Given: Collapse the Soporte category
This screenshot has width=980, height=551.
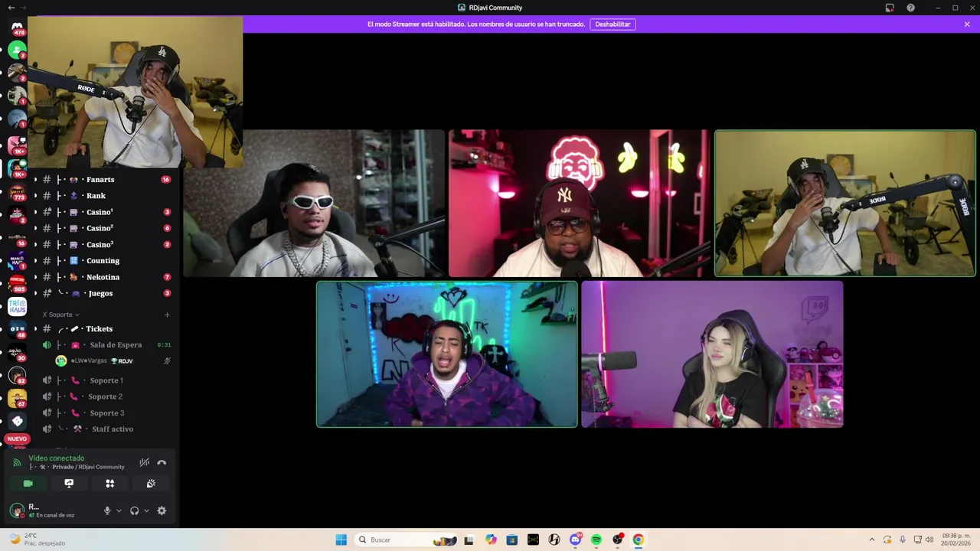Looking at the screenshot, I should [60, 315].
